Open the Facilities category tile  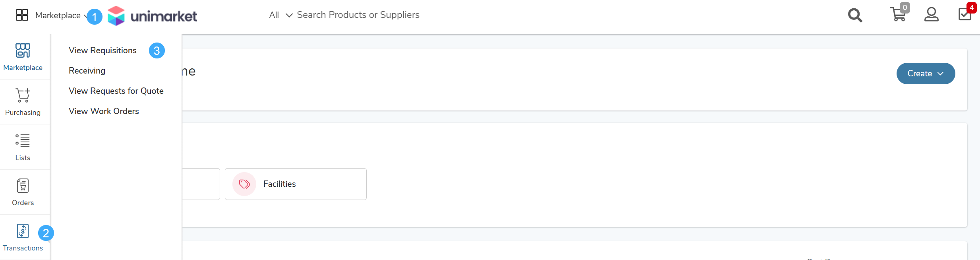pos(296,184)
